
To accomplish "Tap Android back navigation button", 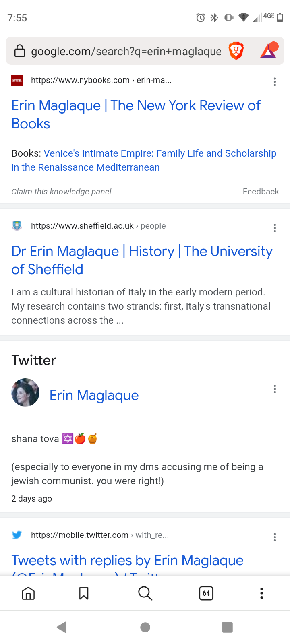I will pyautogui.click(x=62, y=627).
